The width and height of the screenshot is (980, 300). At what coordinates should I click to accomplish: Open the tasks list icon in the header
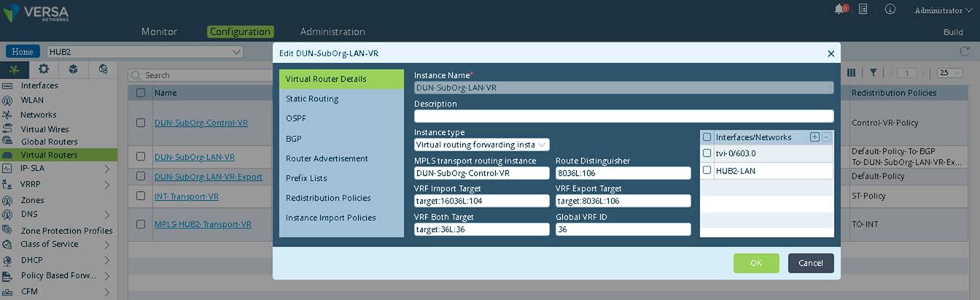tap(863, 9)
